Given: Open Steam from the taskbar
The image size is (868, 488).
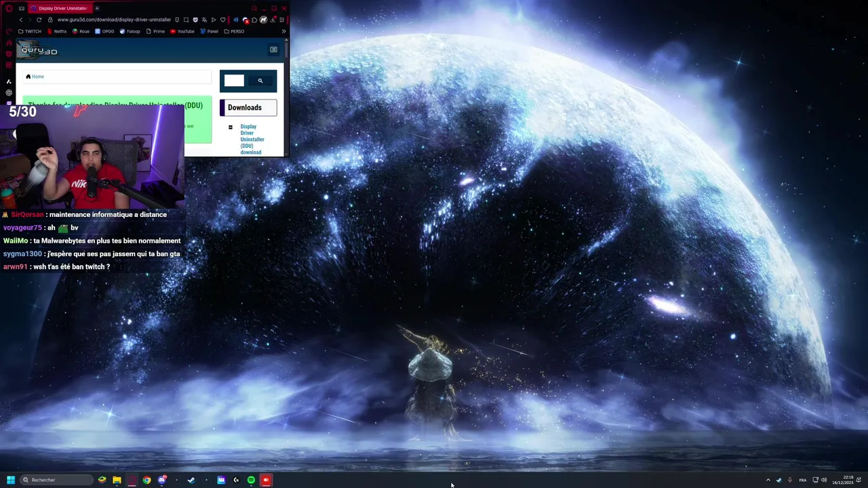Looking at the screenshot, I should tap(191, 480).
